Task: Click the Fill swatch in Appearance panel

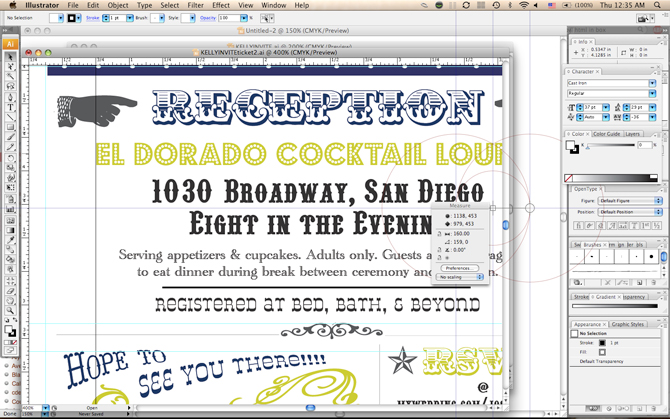Action: (602, 352)
